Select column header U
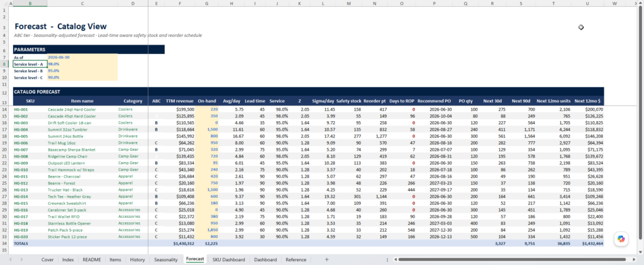Screen dimensions: 644x265 588,3
